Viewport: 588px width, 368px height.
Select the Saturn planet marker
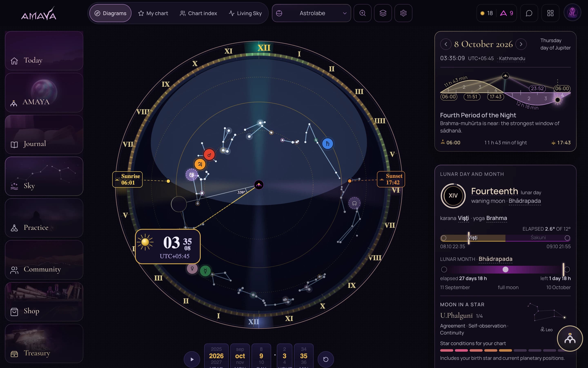pos(327,144)
